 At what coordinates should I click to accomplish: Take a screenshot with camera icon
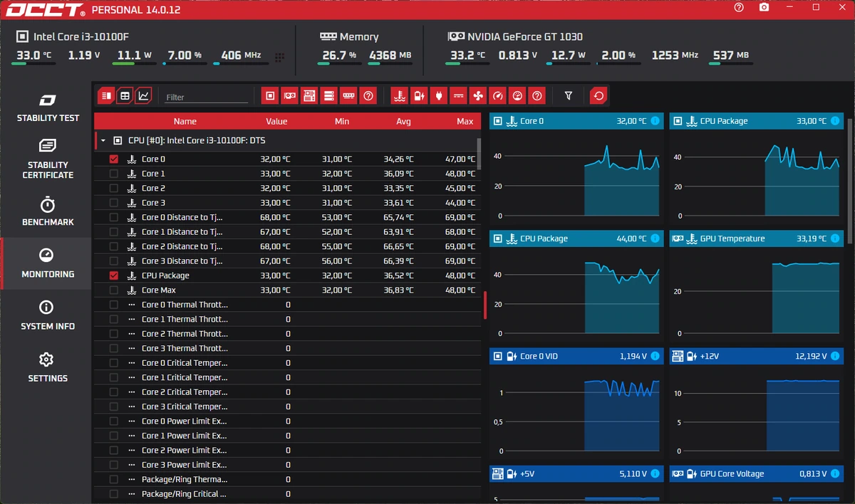pos(764,7)
